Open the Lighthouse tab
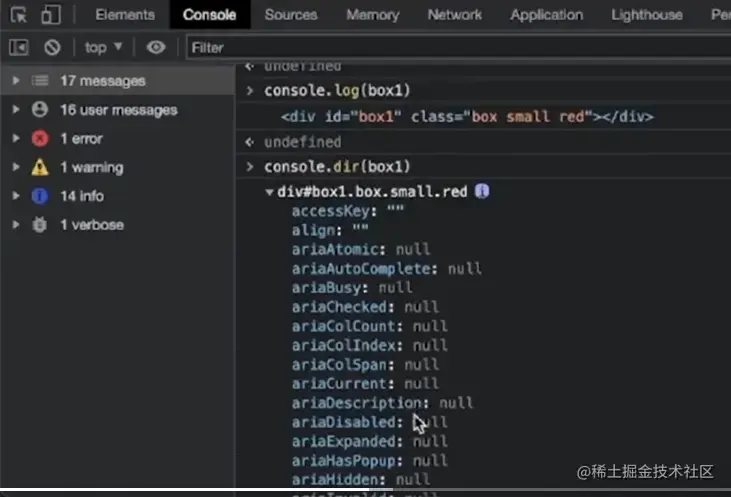This screenshot has width=731, height=497. (x=647, y=15)
